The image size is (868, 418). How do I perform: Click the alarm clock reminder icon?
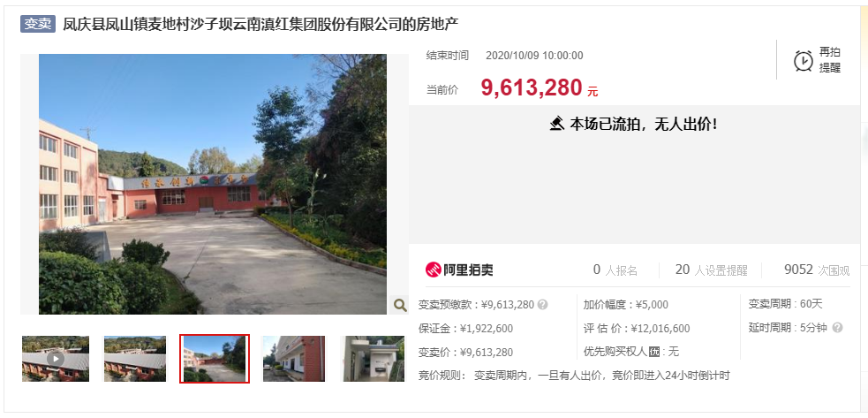pos(804,60)
